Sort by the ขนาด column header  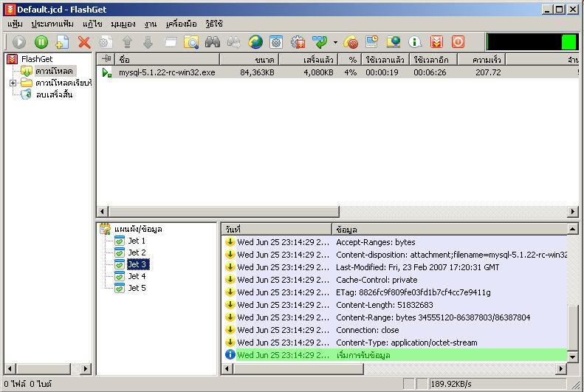click(249, 60)
